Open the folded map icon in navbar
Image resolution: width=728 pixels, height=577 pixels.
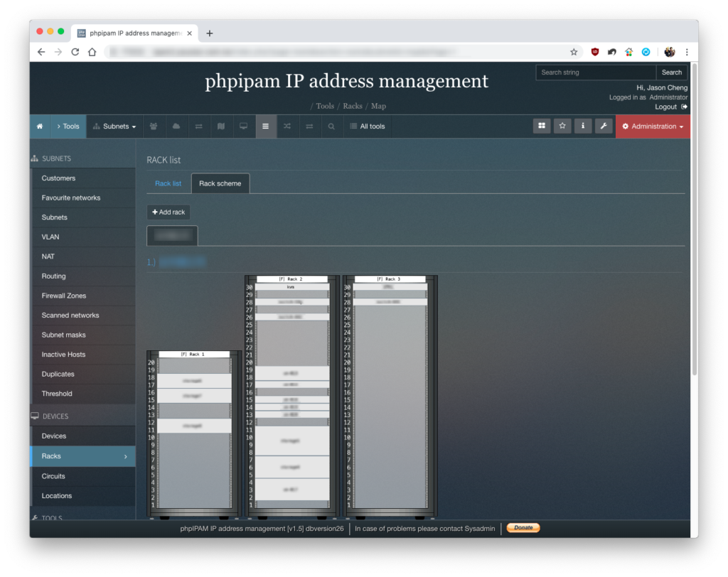[x=221, y=126]
